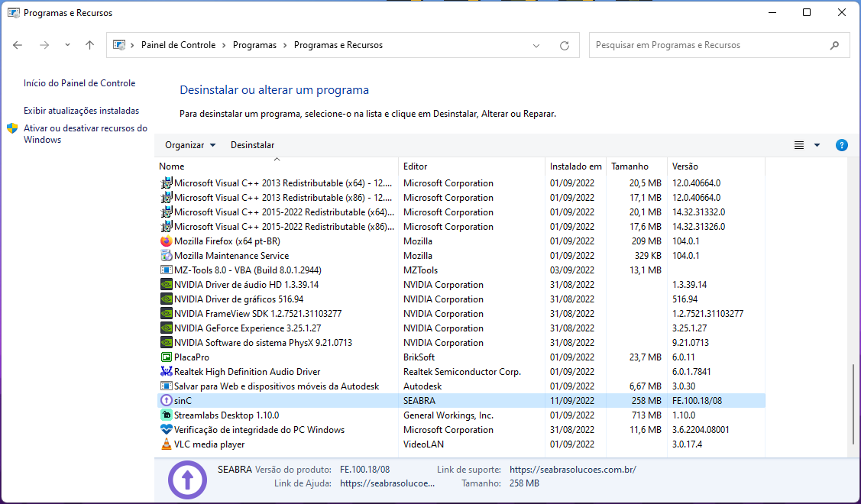Open recent locations chevron beside forward arrow

(x=67, y=45)
